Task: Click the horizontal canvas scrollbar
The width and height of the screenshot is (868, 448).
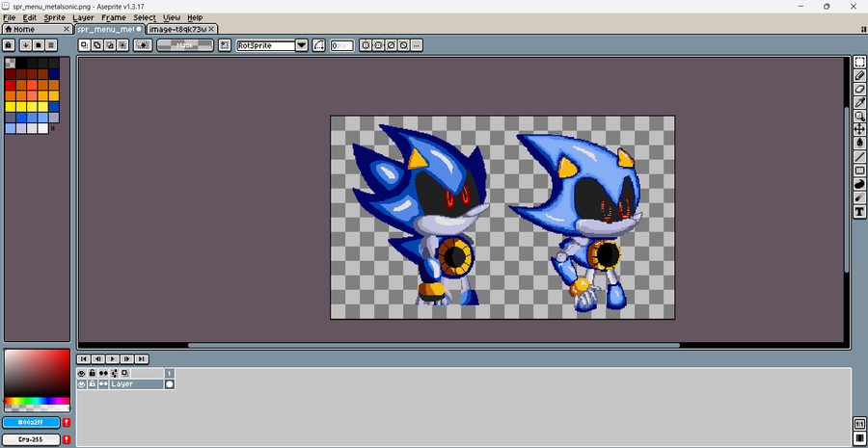Action: [434, 345]
